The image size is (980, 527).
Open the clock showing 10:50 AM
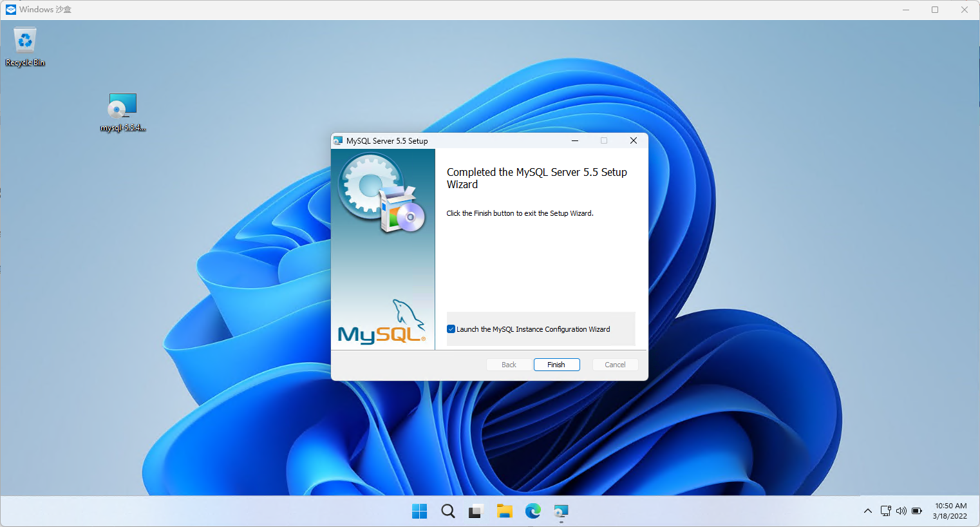[950, 511]
